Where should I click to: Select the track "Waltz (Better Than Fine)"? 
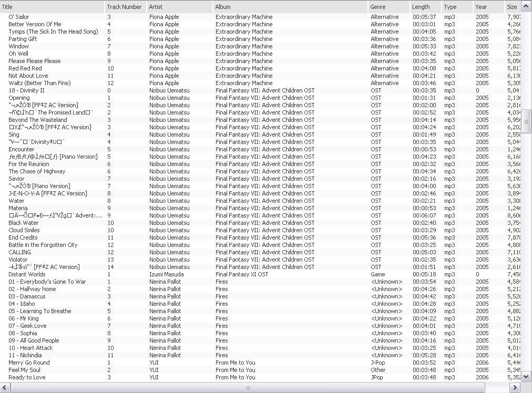click(40, 83)
